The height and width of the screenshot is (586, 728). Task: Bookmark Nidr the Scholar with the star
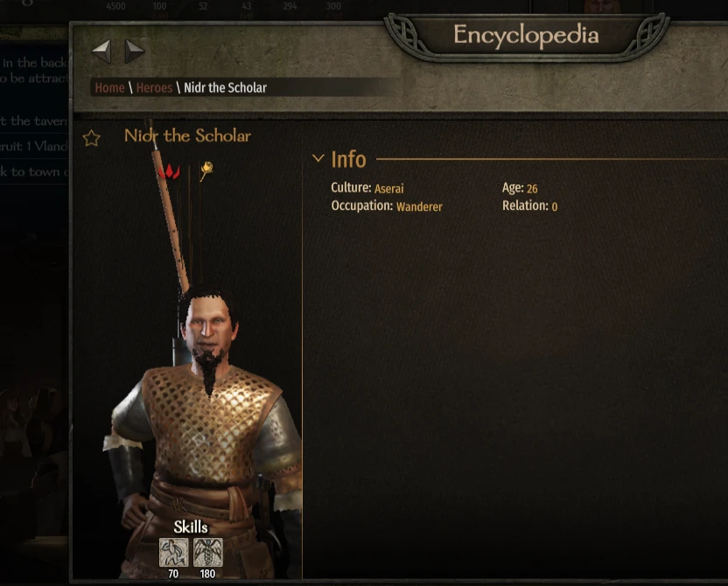point(92,138)
